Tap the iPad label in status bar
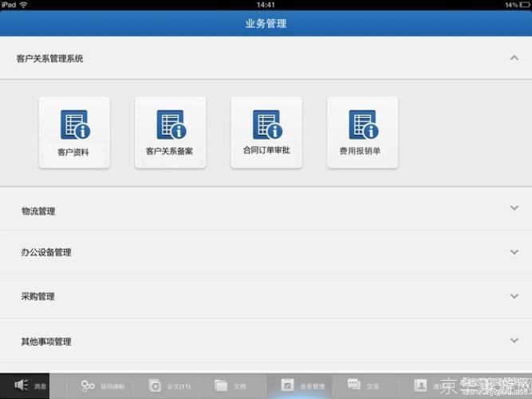Viewport: 532px width, 399px height. click(x=9, y=5)
